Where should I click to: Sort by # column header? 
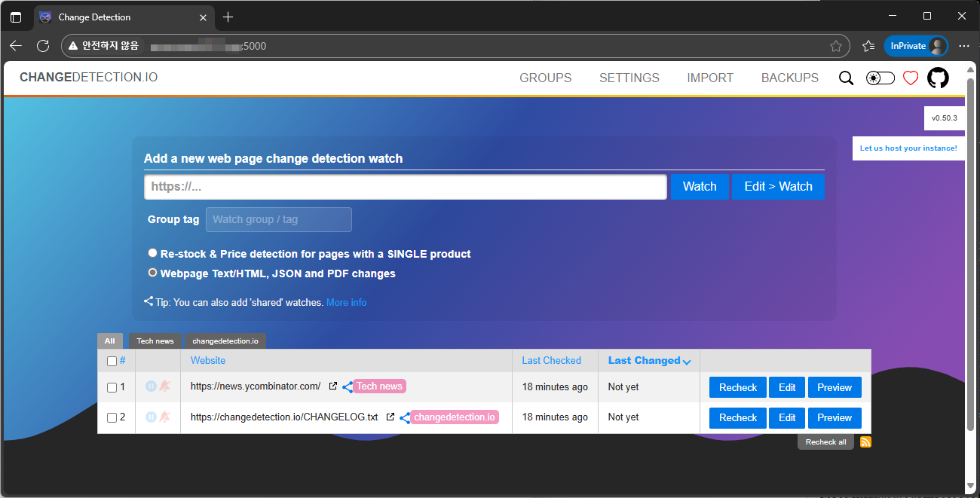[122, 360]
